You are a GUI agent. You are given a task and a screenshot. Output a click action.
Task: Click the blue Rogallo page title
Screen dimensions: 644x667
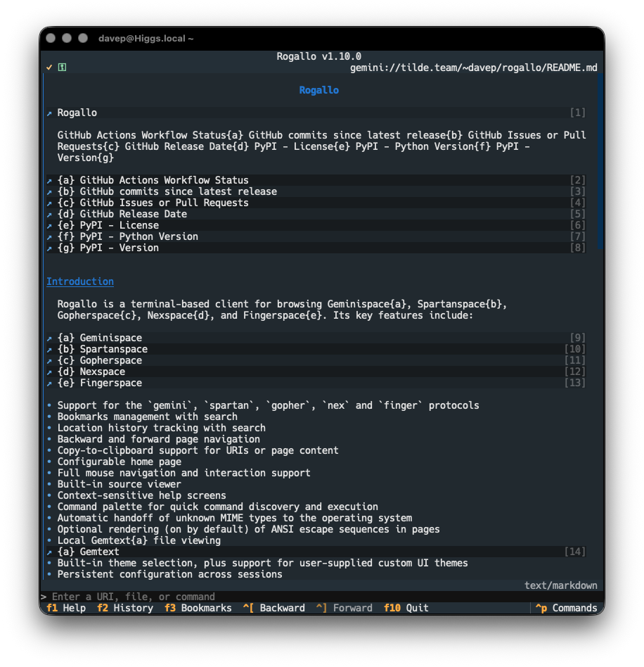tap(318, 90)
